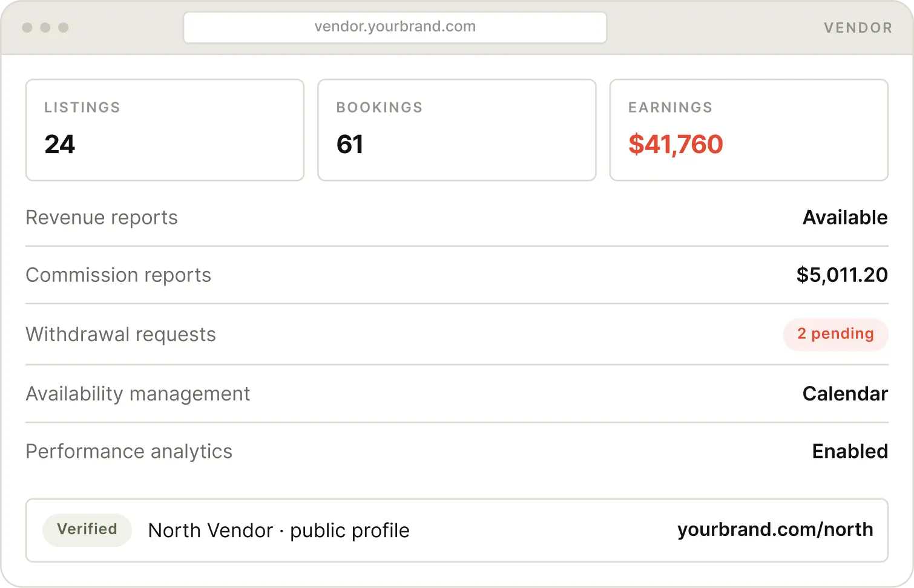Image resolution: width=914 pixels, height=588 pixels.
Task: Click the 2 pending badge
Action: coord(835,334)
